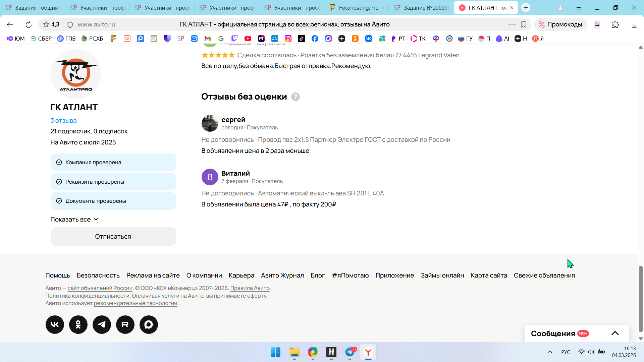Expand 'Показать все' verification list
The width and height of the screenshot is (644, 362).
pyautogui.click(x=74, y=220)
